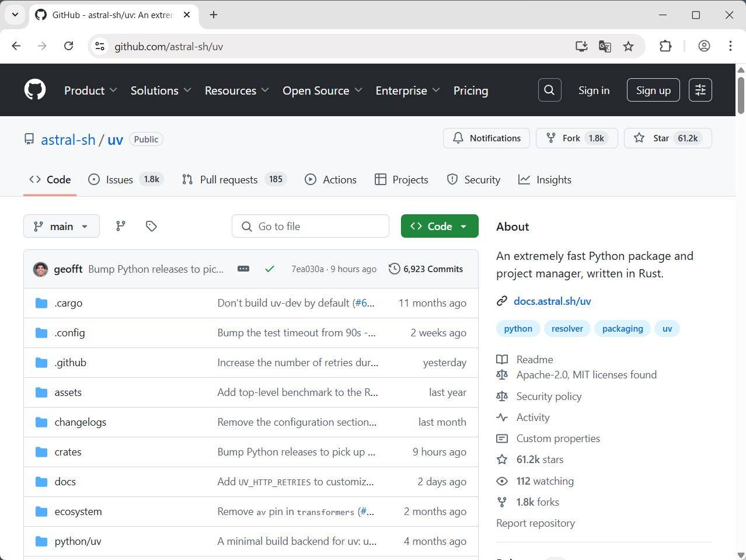Click the Sign up button
Image resolution: width=746 pixels, height=560 pixels.
[x=653, y=90]
